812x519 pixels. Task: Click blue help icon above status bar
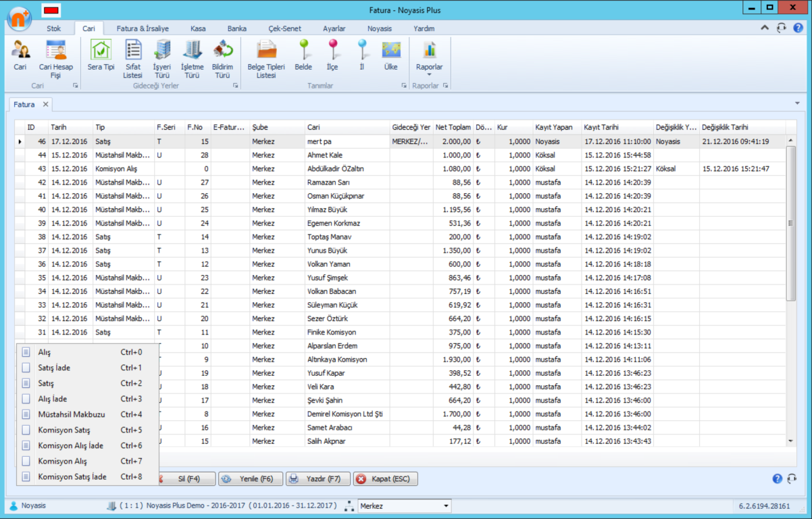tap(778, 478)
